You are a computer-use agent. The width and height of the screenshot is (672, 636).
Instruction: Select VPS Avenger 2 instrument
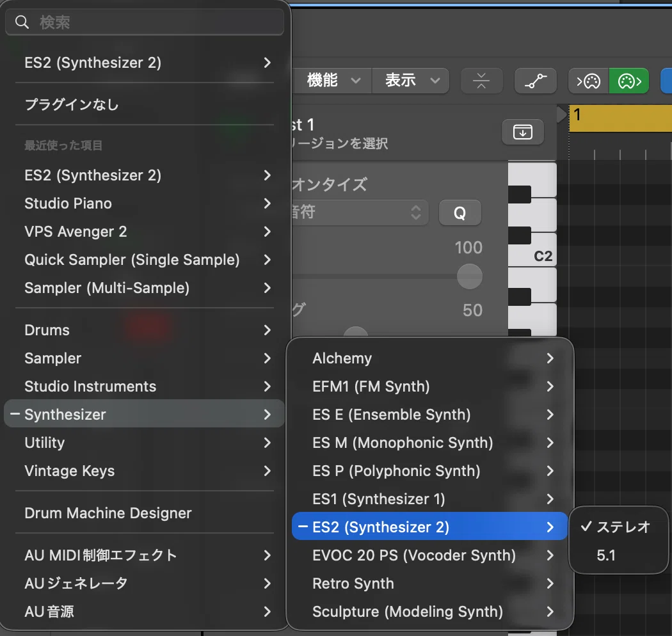145,232
